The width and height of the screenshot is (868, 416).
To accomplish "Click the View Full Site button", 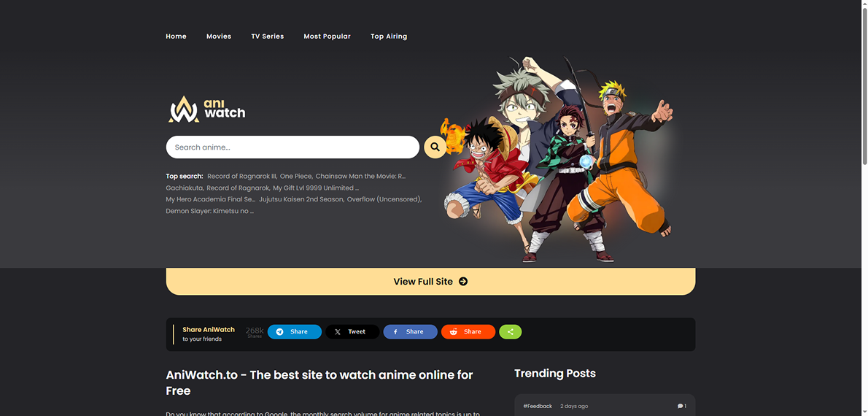I will pyautogui.click(x=430, y=282).
